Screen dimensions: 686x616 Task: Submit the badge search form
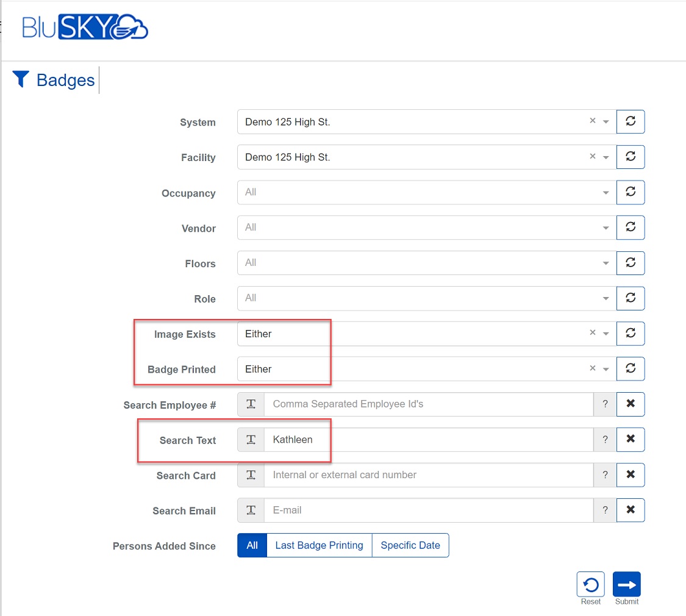626,585
